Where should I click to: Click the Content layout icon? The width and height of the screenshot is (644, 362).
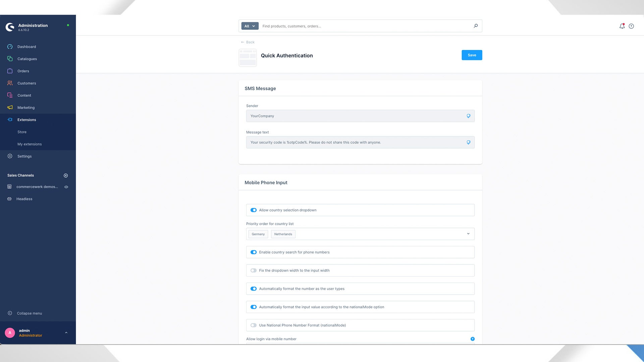[10, 95]
